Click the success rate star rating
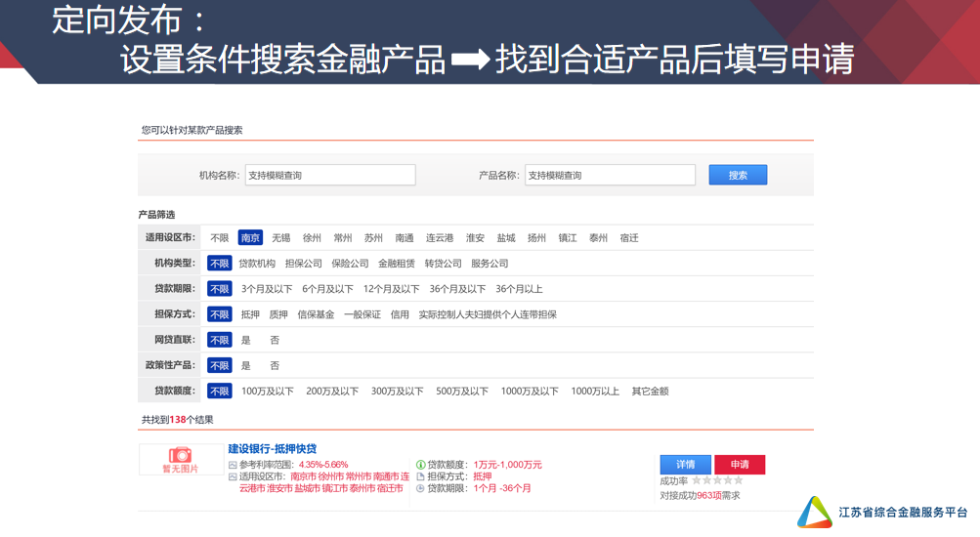Viewport: 980px width, 537px height. point(717,480)
